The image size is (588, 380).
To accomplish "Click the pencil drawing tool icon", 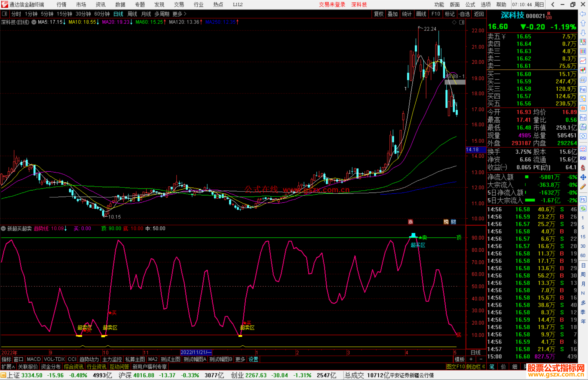I will click(583, 187).
